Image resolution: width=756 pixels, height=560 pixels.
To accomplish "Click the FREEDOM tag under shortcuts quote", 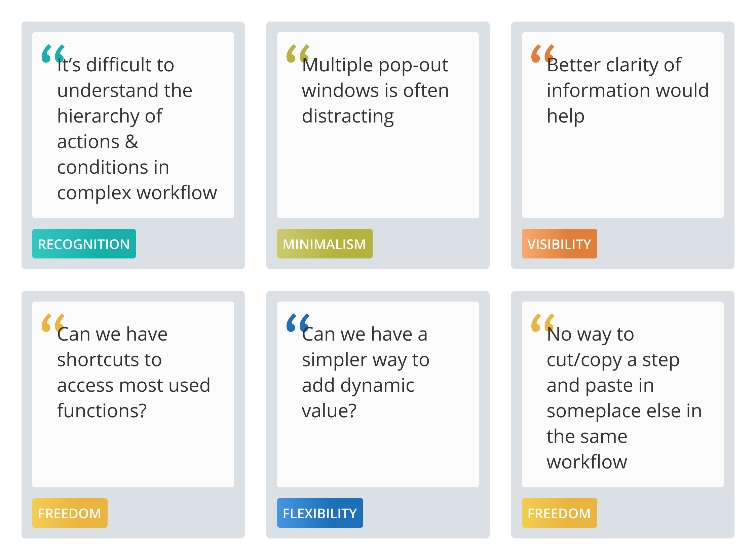I will 70,513.
